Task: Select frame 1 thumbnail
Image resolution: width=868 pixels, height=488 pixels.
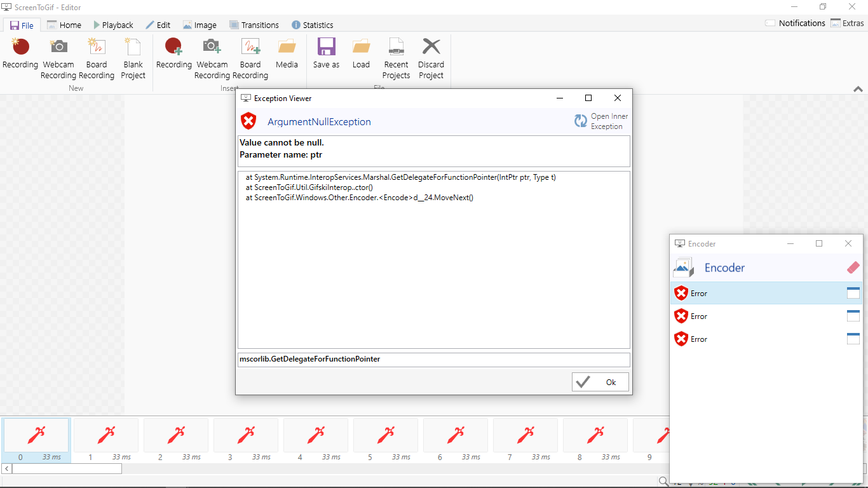Action: point(106,440)
